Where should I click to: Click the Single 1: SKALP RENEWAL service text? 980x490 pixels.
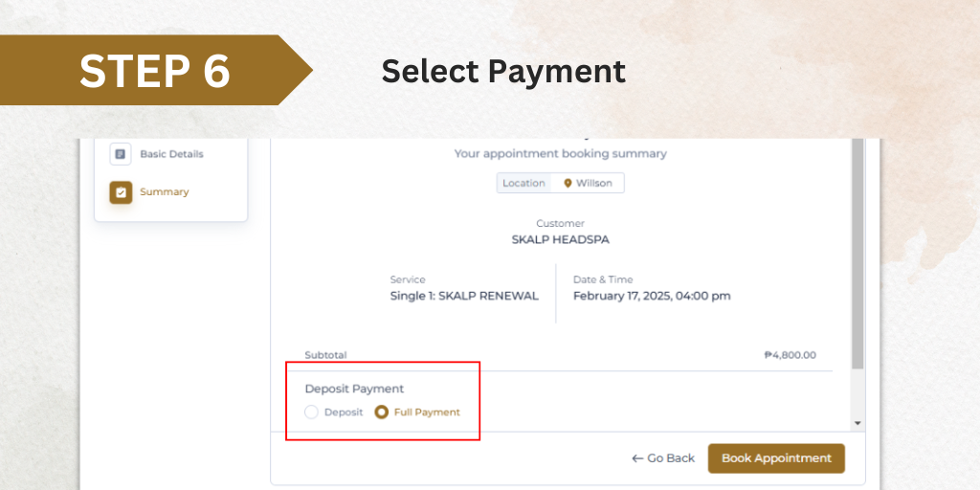coord(464,297)
